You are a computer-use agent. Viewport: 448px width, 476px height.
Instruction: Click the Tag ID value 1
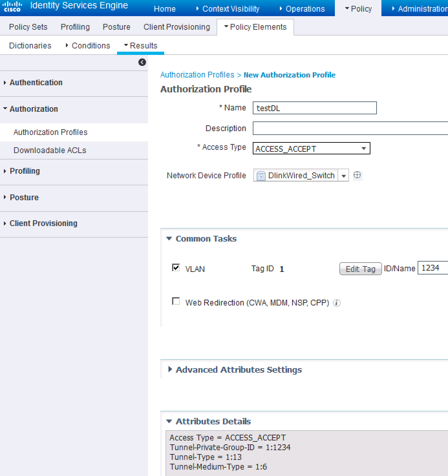(x=282, y=269)
